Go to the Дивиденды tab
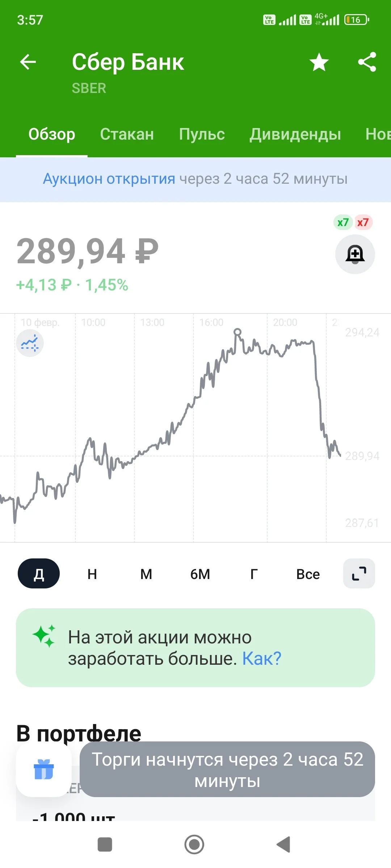 point(295,134)
